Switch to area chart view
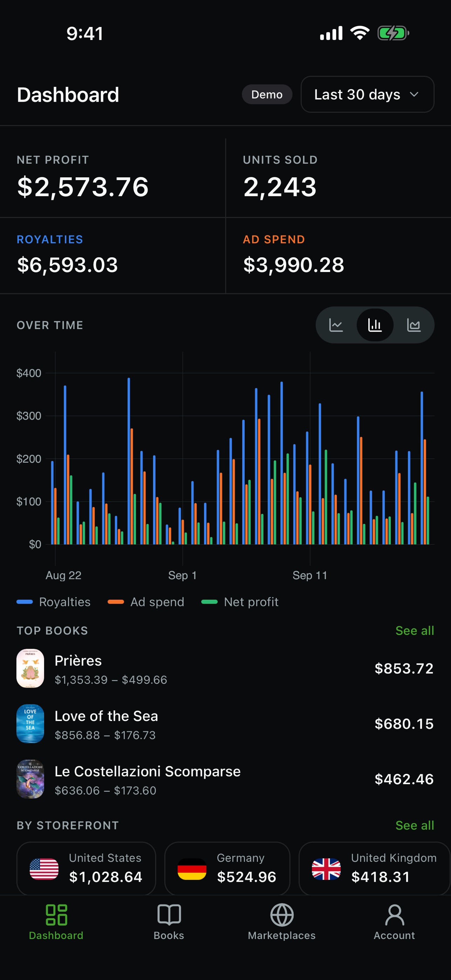Viewport: 451px width, 980px height. coord(414,325)
